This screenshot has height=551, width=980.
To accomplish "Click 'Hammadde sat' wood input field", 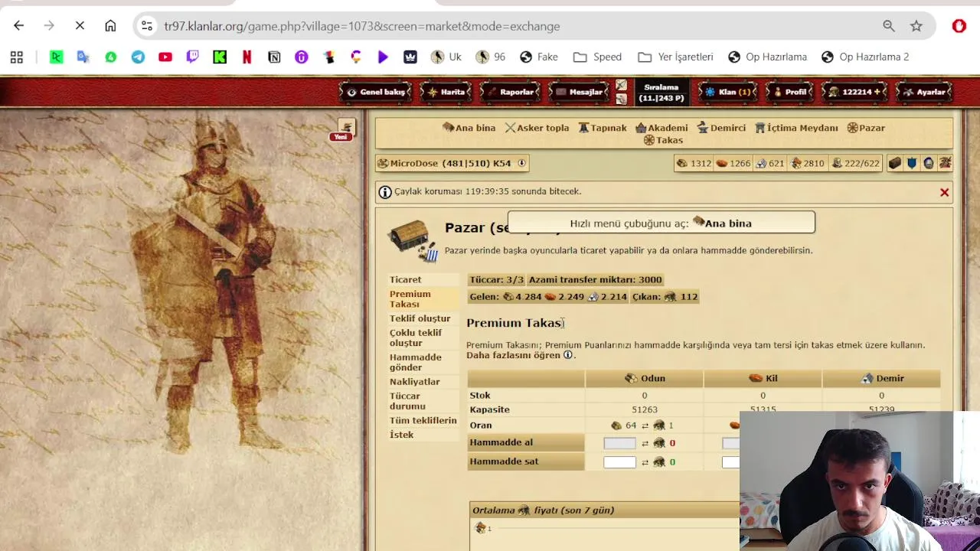I will coord(619,462).
